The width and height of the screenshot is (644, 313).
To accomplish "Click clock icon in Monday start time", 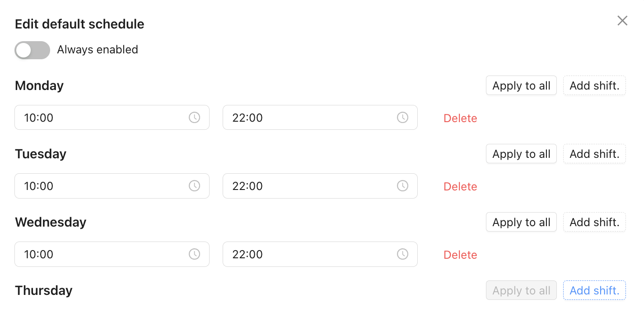I will coord(194,118).
